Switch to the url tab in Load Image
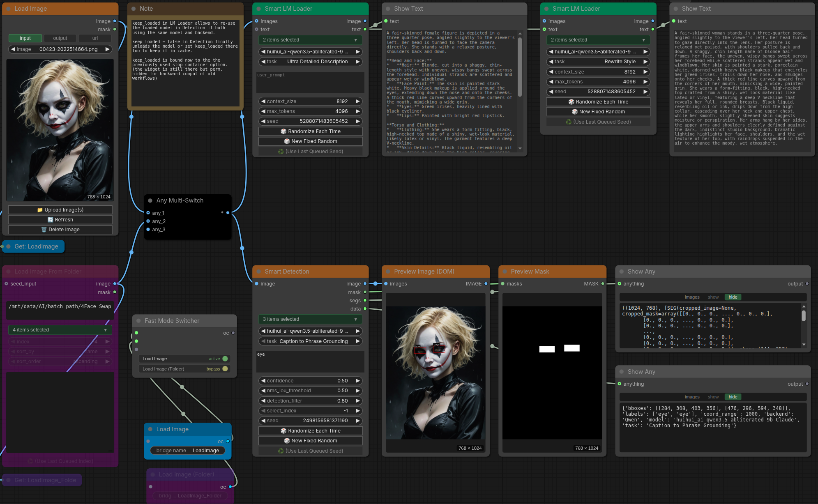818x504 pixels. (95, 38)
